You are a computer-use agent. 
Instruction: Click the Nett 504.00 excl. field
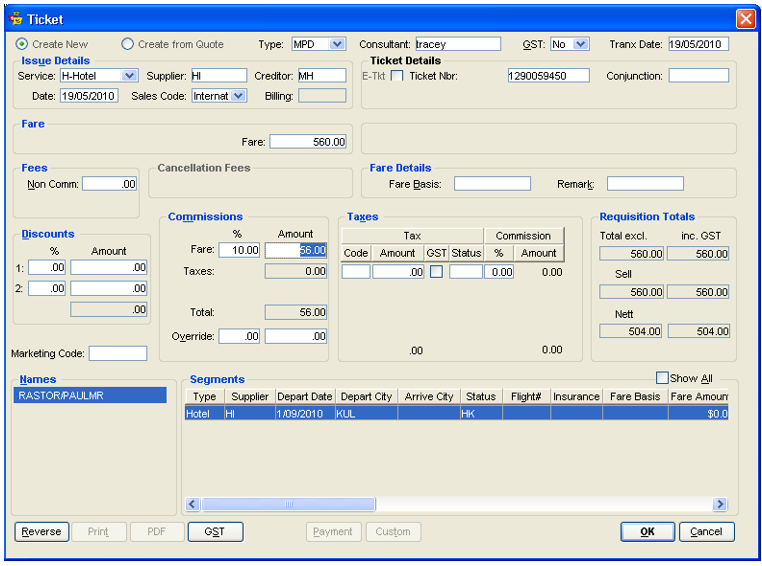(631, 331)
